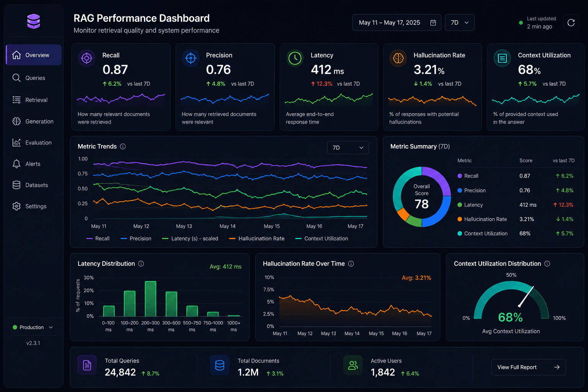The image size is (588, 392).
Task: Click the Latency card 12.3% change
Action: [322, 84]
